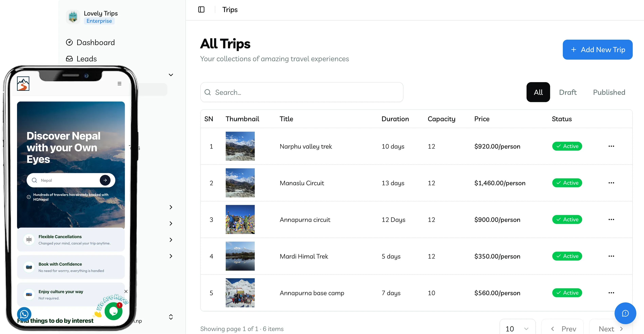Open actions menu for Manaslu Circuit
This screenshot has height=334, width=644.
(611, 183)
